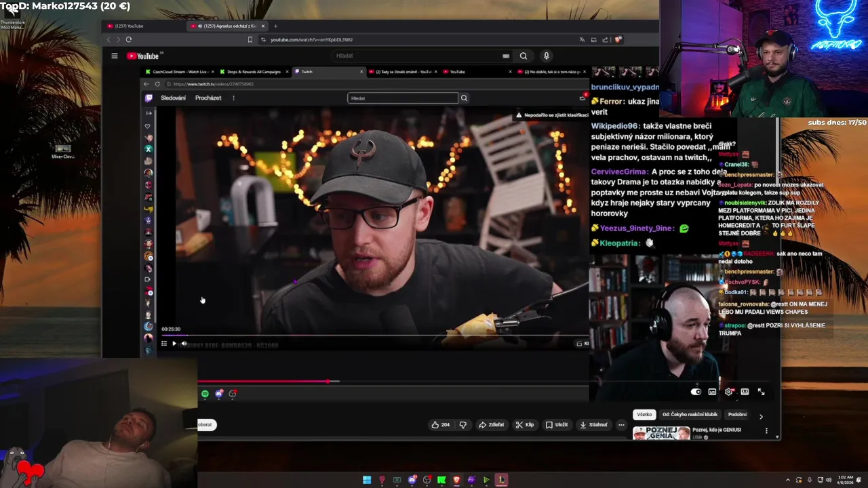Click the 'Klip' button
Image resolution: width=868 pixels, height=488 pixels.
pos(525,425)
